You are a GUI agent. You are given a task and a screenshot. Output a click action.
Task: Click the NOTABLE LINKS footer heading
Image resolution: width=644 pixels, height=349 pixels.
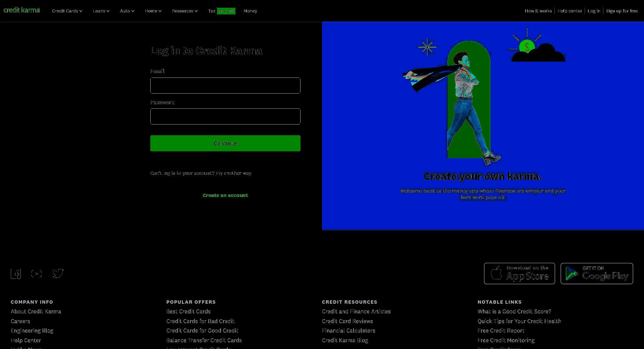point(499,302)
